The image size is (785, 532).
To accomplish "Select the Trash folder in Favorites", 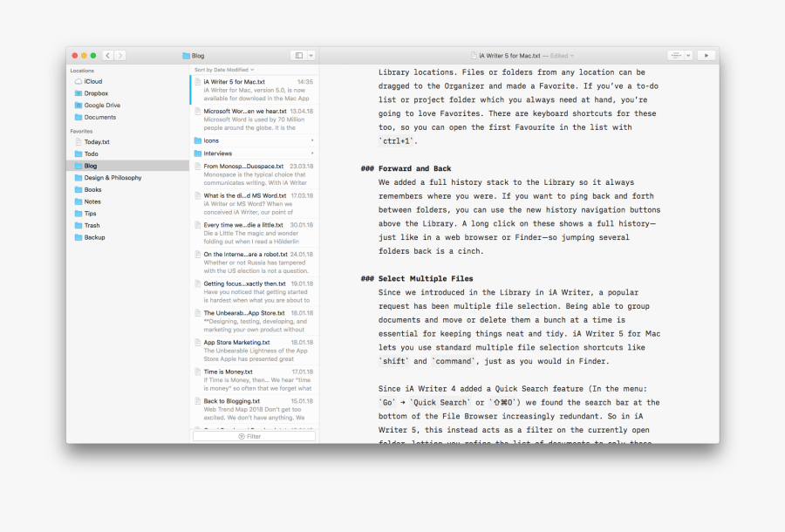I will 92,225.
